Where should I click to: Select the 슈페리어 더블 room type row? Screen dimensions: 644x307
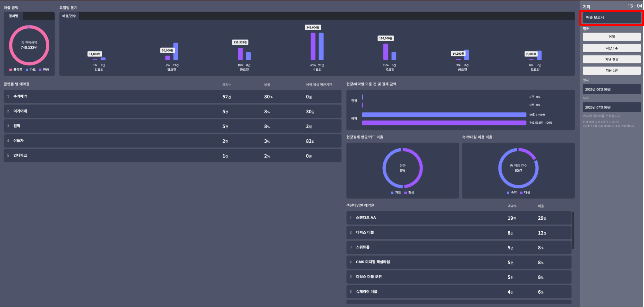click(x=459, y=292)
